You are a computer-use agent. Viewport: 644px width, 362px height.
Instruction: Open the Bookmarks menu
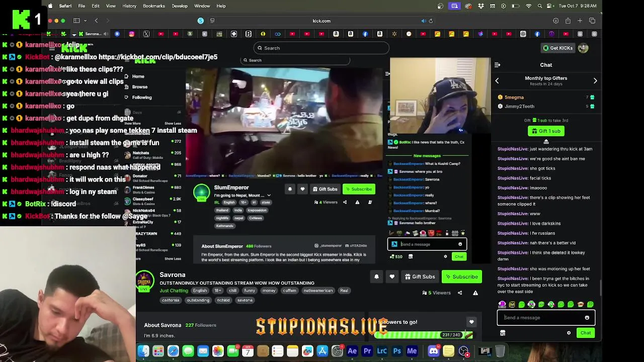pos(154,6)
